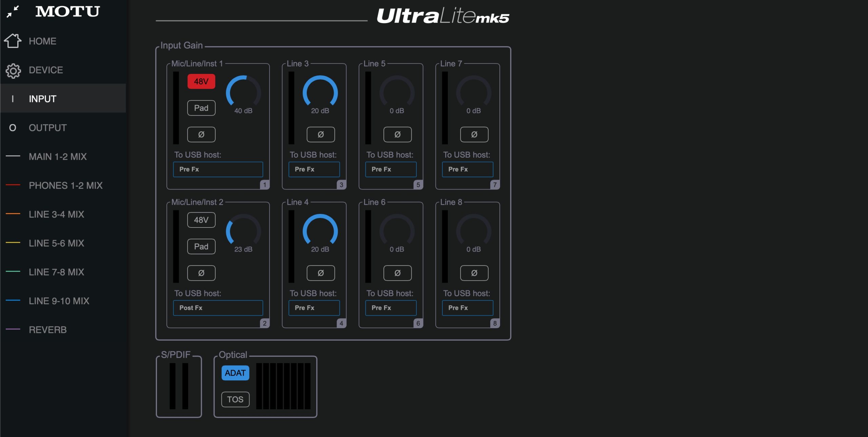Open Post Fx dropdown on Mic/Line/Inst 2
Screen dimensions: 868x437
pyautogui.click(x=218, y=308)
